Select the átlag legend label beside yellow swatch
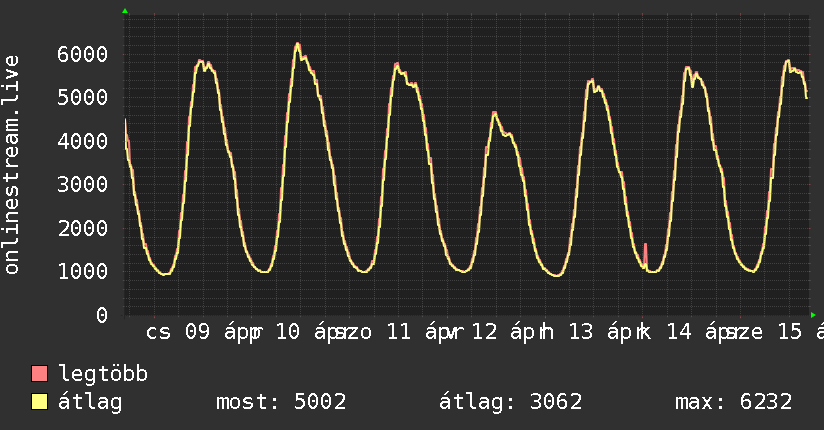Image resolution: width=824 pixels, height=430 pixels. (91, 402)
